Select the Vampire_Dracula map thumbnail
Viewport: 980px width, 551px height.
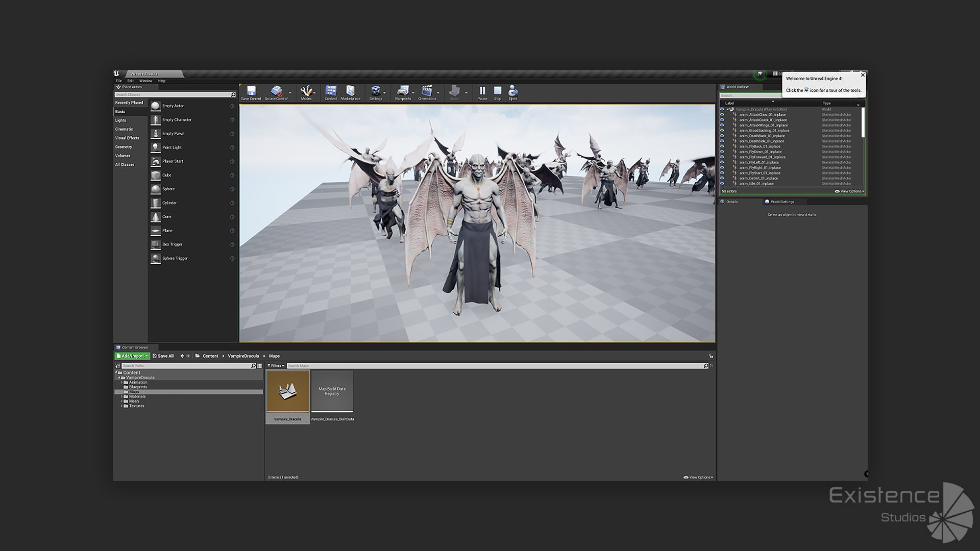(x=287, y=396)
